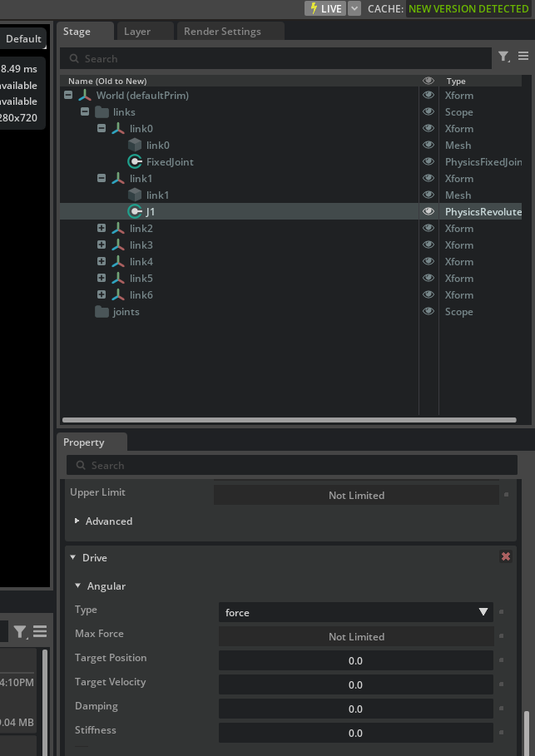Click the Target Position value field
The width and height of the screenshot is (535, 756).
coord(356,660)
